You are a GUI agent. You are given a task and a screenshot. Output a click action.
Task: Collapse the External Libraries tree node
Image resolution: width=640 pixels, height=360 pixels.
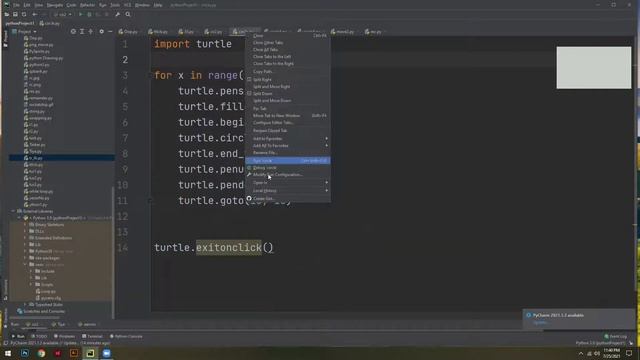click(x=13, y=211)
